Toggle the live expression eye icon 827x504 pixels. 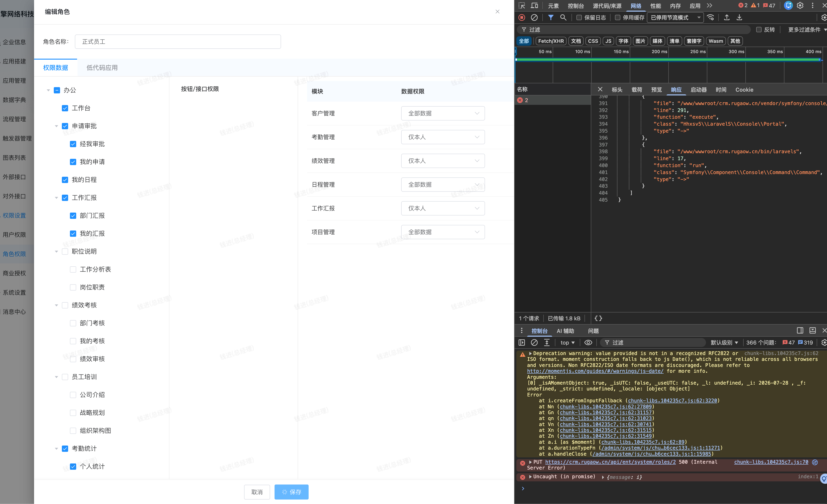click(588, 342)
